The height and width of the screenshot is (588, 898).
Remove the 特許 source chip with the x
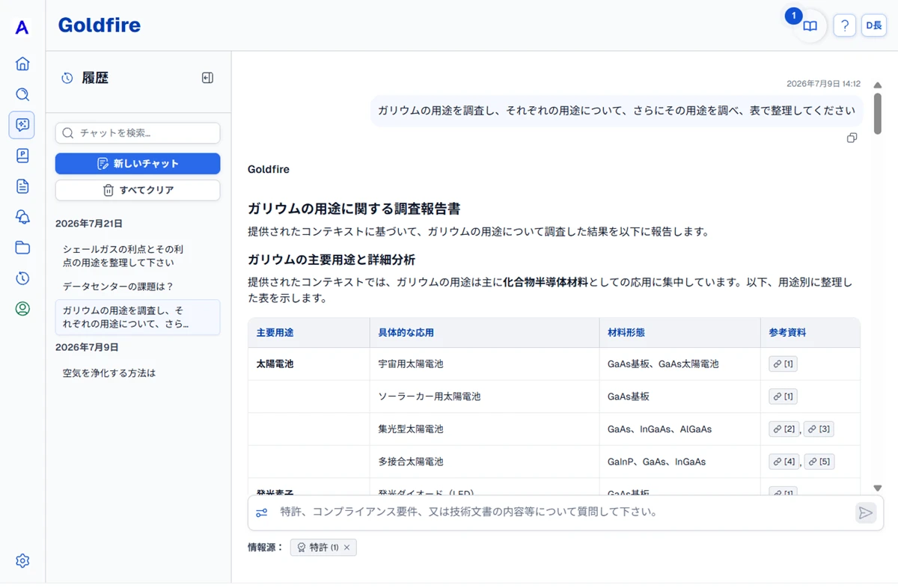[347, 548]
